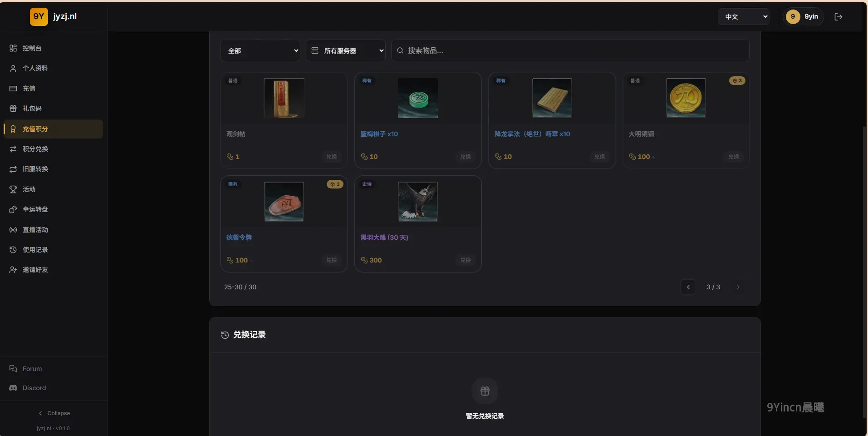868x436 pixels.
Task: Click the 聖梅棋子 x10 item title
Action: [379, 134]
